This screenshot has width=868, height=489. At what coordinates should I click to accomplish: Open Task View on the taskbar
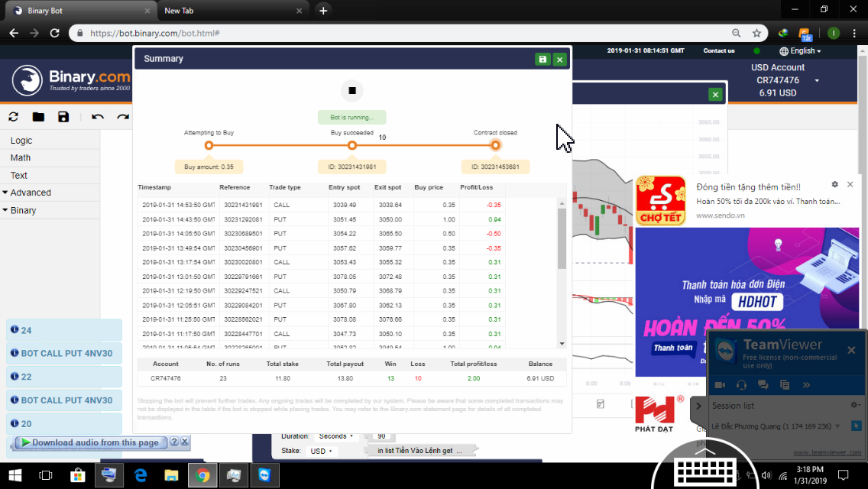click(45, 476)
